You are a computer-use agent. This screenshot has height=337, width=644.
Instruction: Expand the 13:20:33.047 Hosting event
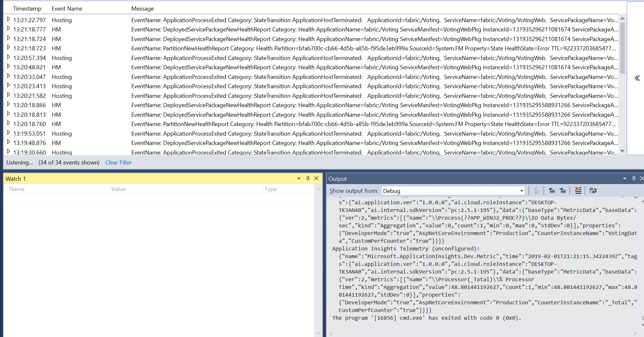8,76
